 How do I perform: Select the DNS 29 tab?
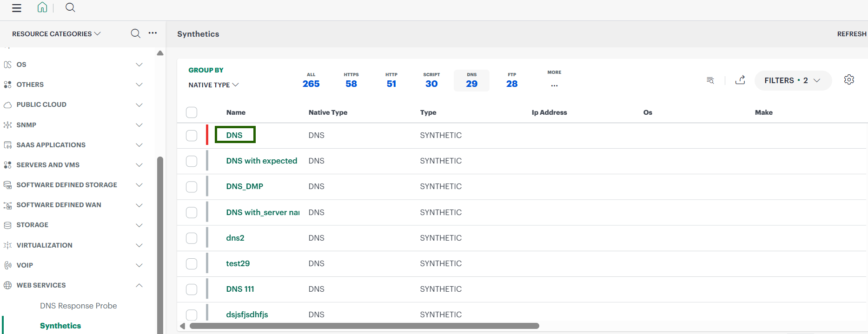[471, 80]
